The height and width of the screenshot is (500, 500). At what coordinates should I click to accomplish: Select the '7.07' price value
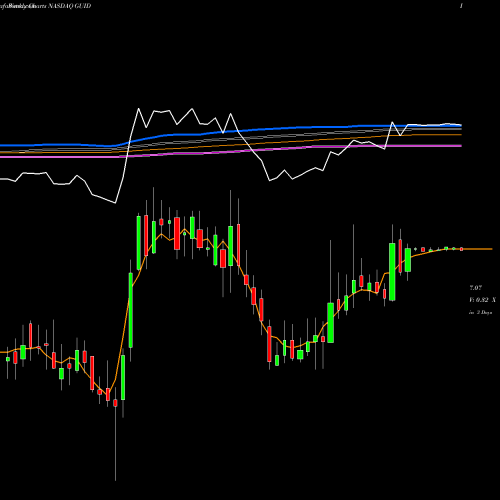(x=475, y=288)
